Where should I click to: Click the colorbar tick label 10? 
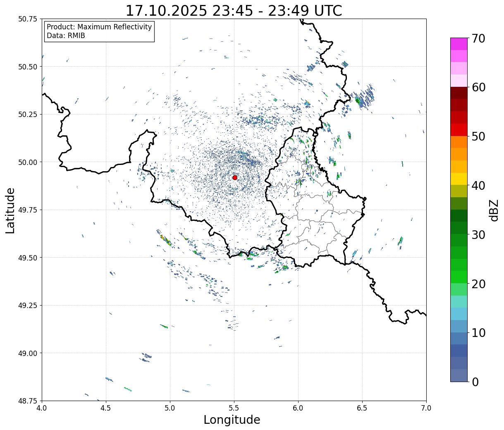[478, 332]
